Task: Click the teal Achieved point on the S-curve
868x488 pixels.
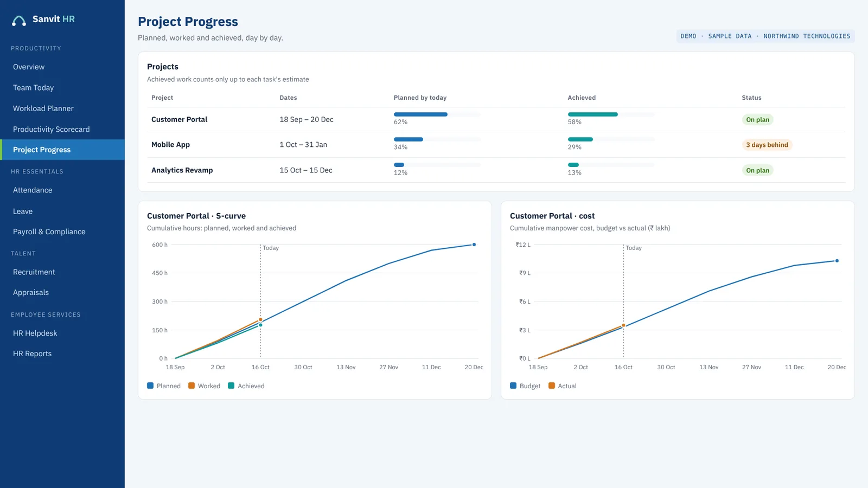Action: [x=260, y=325]
